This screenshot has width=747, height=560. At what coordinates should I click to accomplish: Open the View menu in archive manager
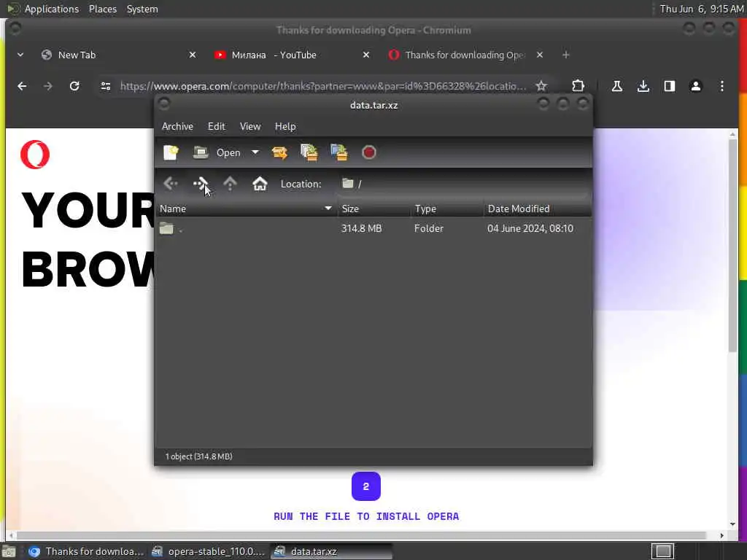coord(250,126)
